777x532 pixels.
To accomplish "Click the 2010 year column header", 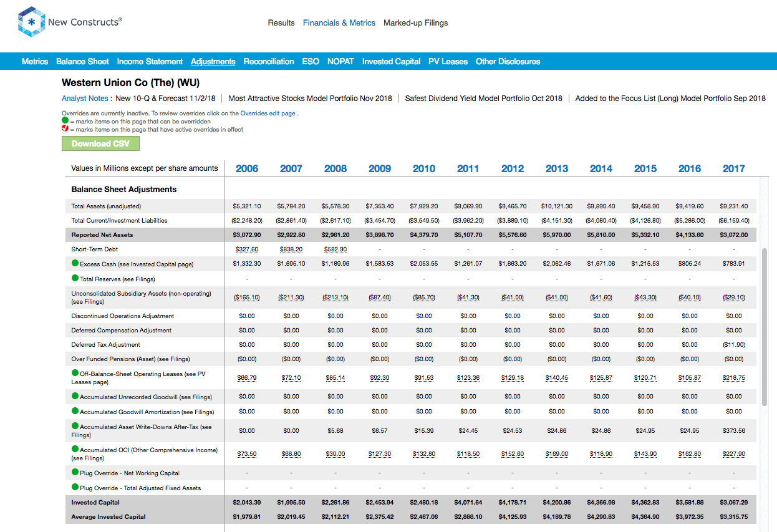I will coord(424,168).
